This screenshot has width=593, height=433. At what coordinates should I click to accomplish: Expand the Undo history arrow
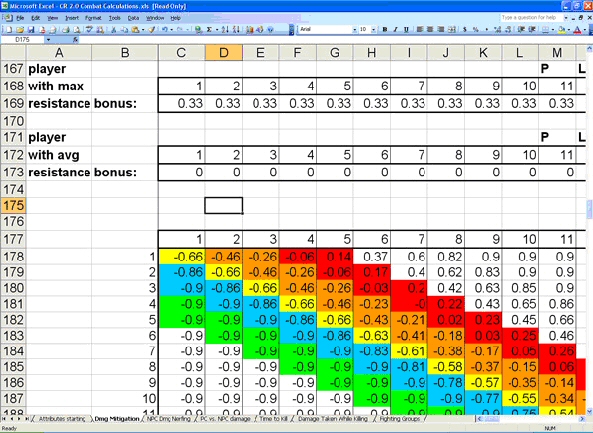click(171, 29)
